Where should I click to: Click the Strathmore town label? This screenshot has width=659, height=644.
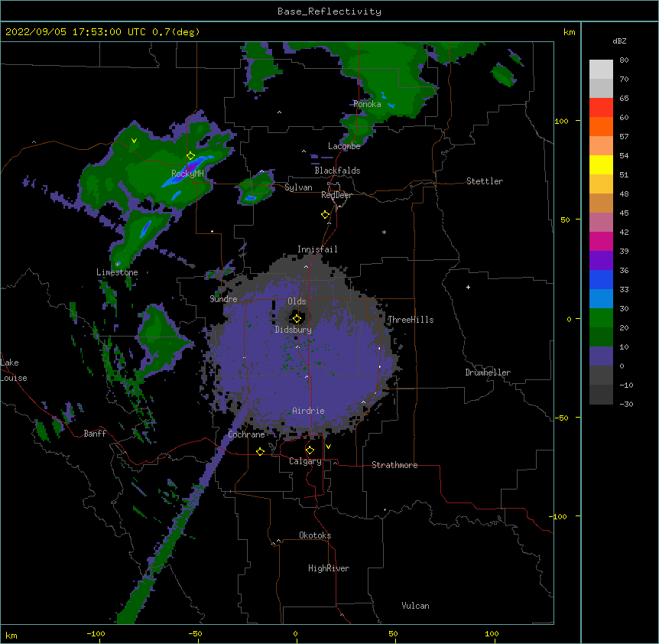(x=394, y=465)
